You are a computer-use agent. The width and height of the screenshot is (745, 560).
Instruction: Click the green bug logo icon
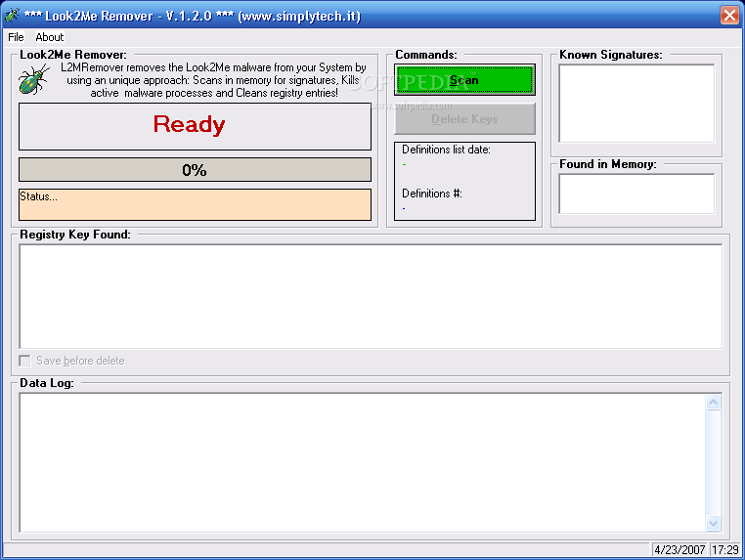(34, 79)
